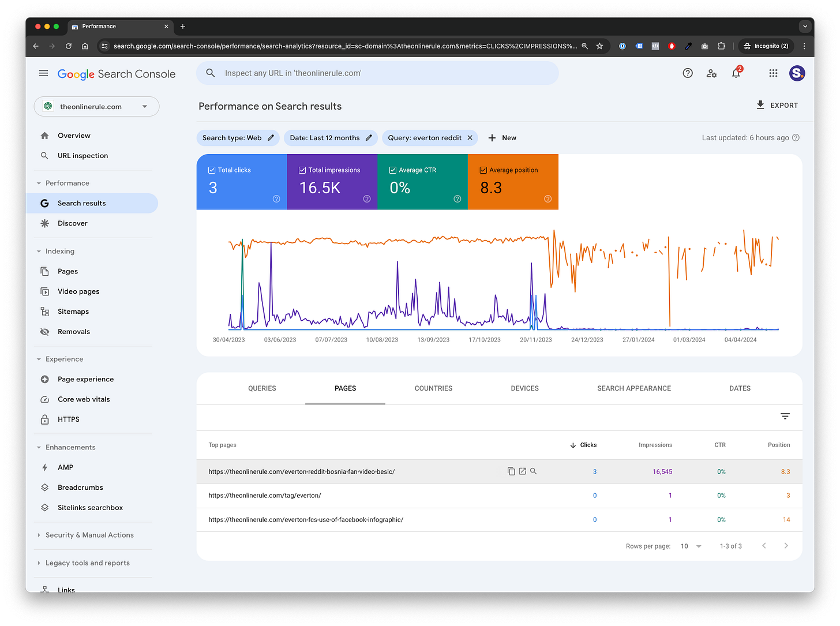The image size is (840, 626).
Task: Switch to the Dates tab
Action: pyautogui.click(x=740, y=388)
